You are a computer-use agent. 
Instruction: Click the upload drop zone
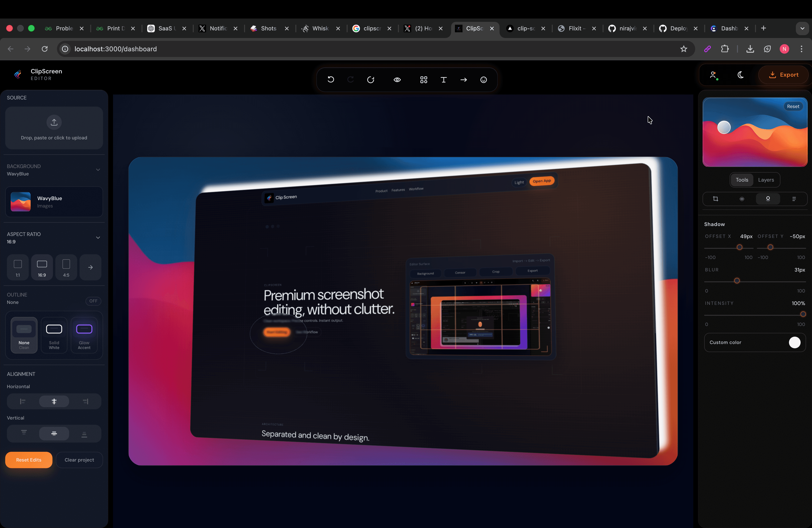coord(54,128)
